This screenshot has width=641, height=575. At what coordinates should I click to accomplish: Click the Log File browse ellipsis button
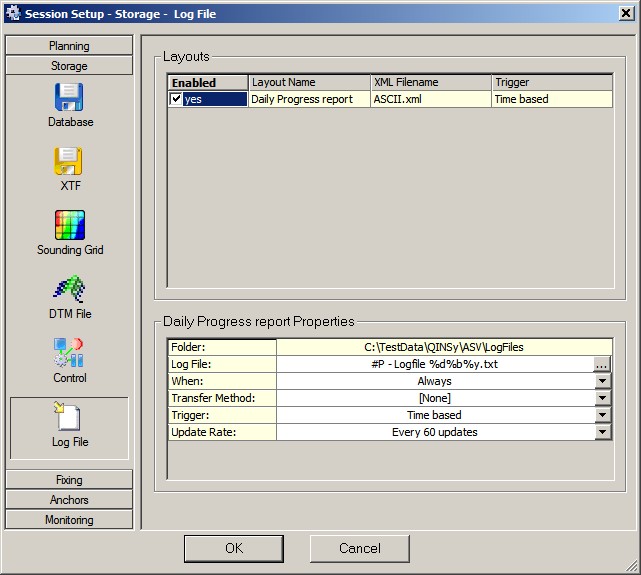601,365
